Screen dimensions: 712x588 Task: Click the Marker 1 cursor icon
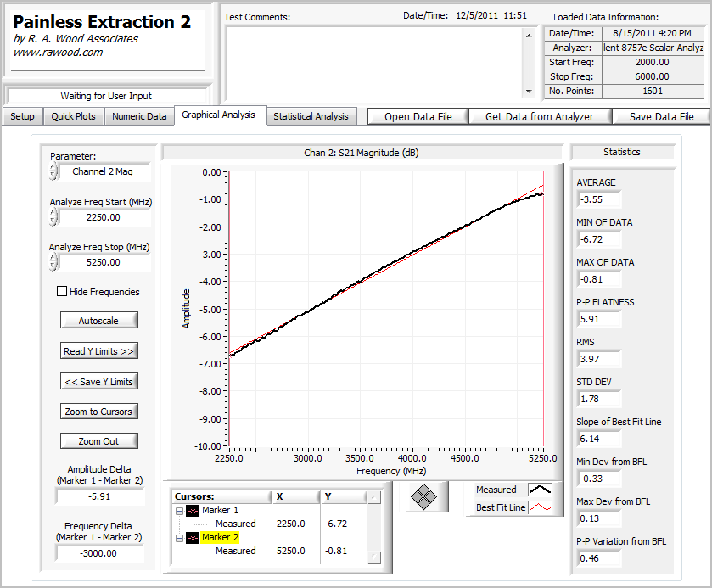click(x=193, y=510)
